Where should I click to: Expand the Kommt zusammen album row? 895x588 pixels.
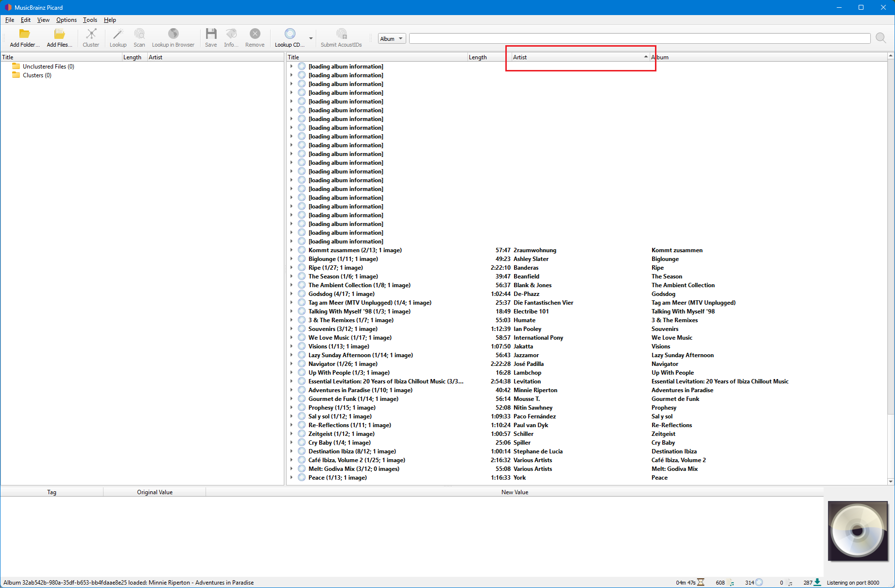coord(292,250)
